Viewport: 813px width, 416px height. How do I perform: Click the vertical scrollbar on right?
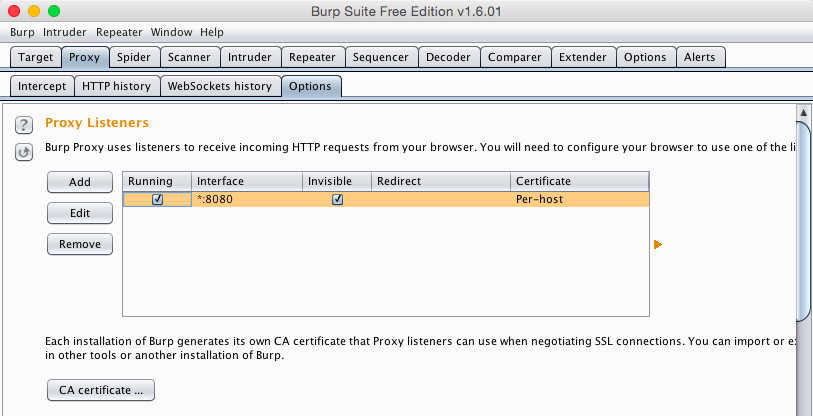(803, 220)
